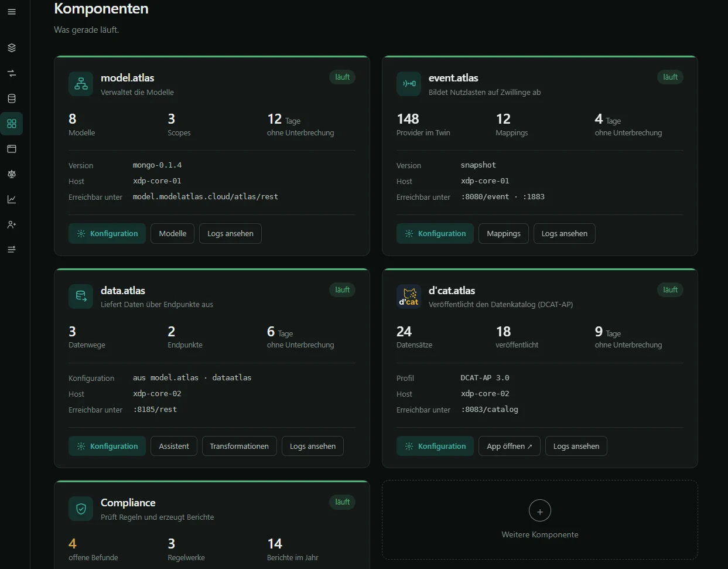Click the model.atlas hierarchy icon

tap(81, 84)
